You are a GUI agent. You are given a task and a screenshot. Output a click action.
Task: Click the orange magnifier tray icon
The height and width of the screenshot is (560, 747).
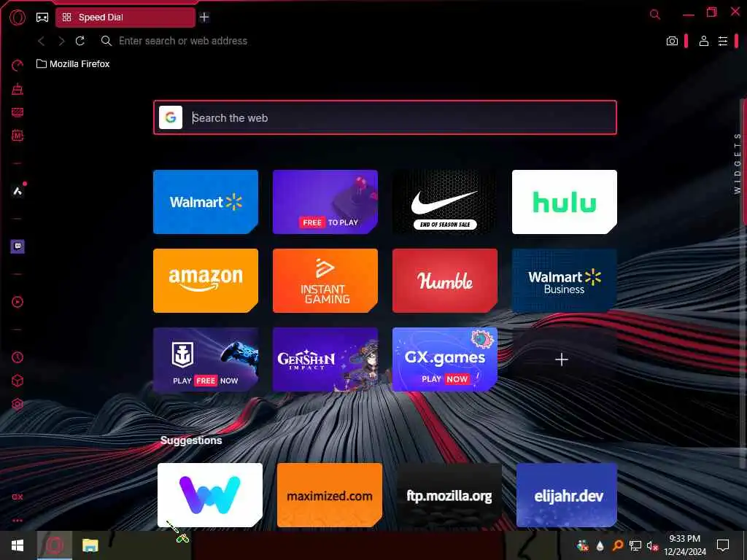[x=617, y=545]
